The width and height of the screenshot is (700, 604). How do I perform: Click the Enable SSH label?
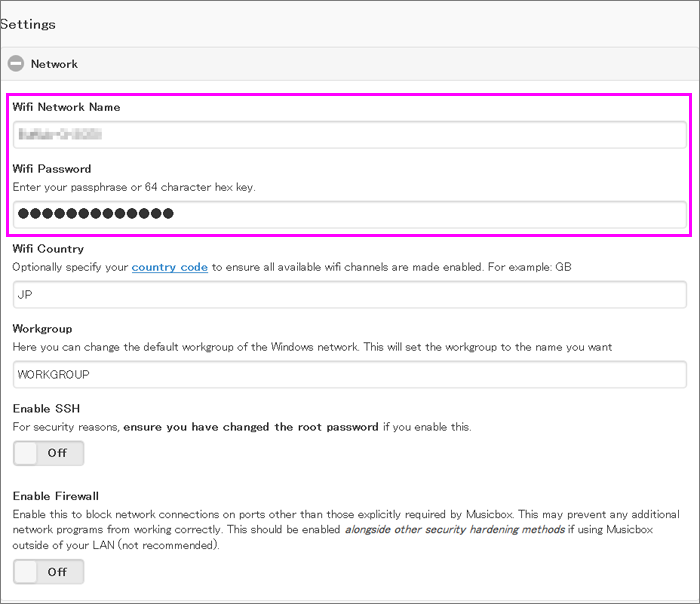[46, 408]
